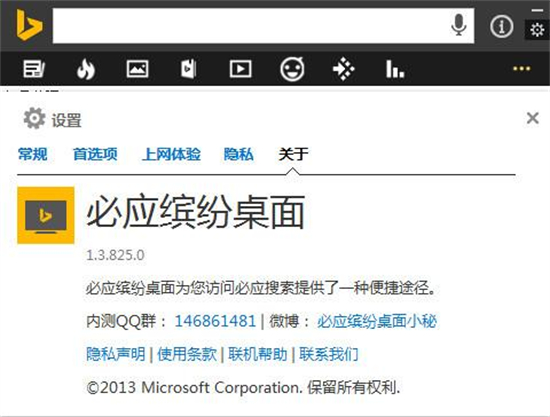Image resolution: width=550 pixels, height=417 pixels.
Task: Close the settings panel with X
Action: click(532, 118)
